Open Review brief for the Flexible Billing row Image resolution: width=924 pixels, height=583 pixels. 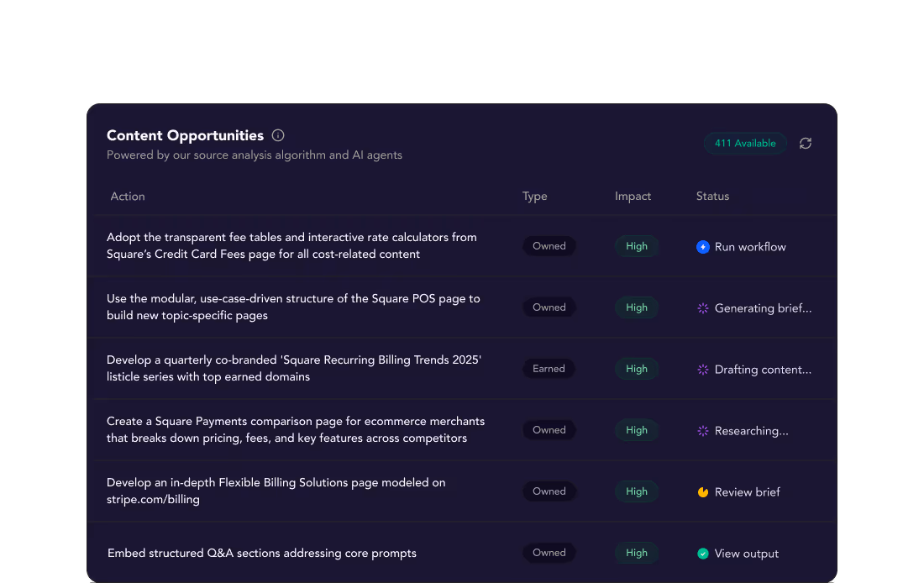pos(747,492)
